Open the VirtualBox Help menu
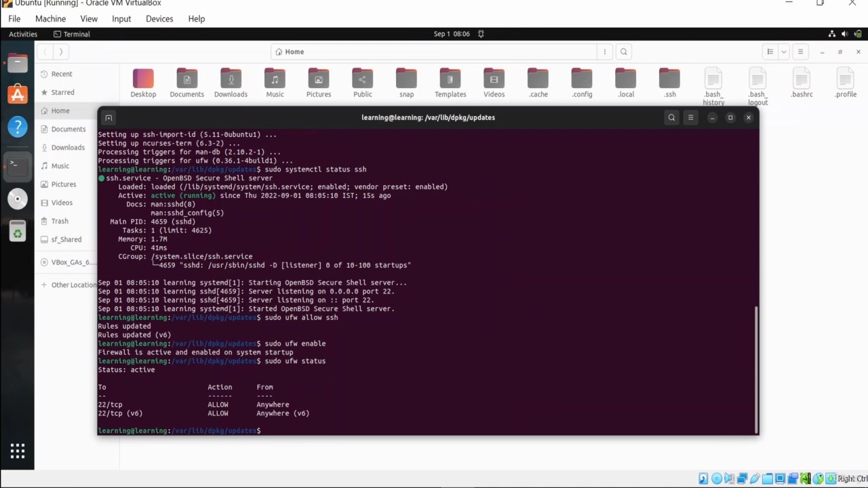Screen dimensions: 868x488 197,19
